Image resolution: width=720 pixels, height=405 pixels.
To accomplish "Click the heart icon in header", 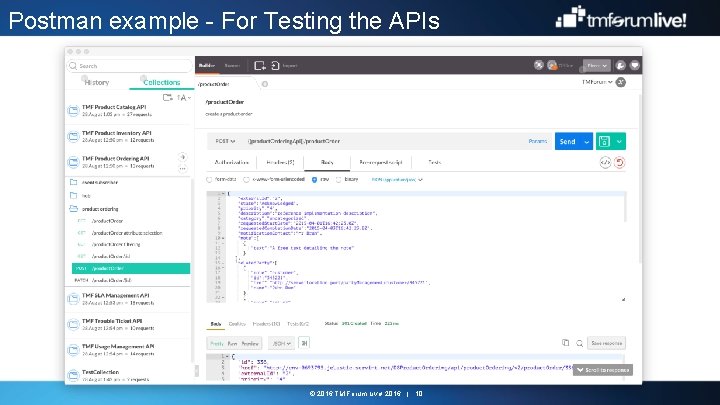I will pyautogui.click(x=635, y=66).
